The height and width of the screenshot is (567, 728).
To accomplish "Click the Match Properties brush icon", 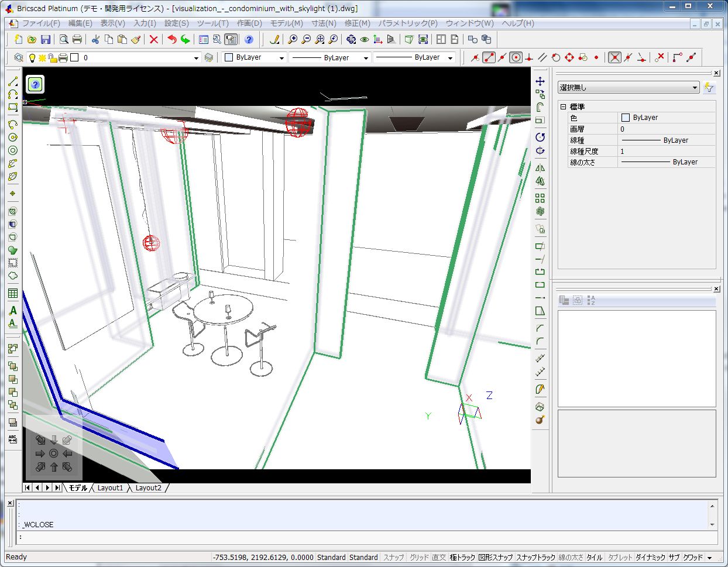I will [136, 39].
